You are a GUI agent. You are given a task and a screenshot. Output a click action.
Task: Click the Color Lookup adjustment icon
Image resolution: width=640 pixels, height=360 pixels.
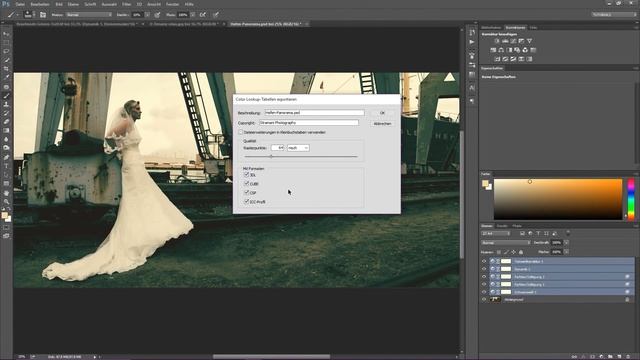coord(533,50)
